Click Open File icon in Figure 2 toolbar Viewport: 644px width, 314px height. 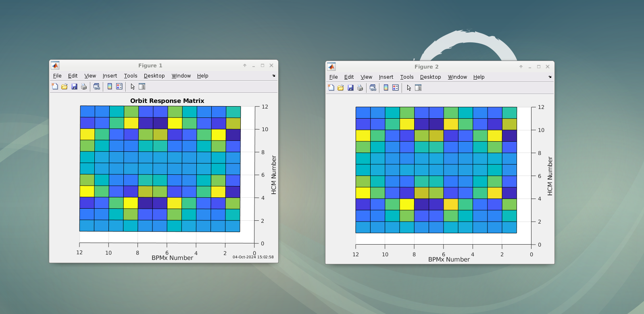point(341,88)
